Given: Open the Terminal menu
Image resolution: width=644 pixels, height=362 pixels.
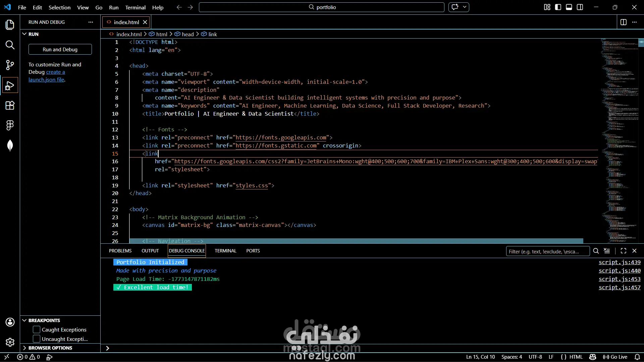Looking at the screenshot, I should pyautogui.click(x=135, y=7).
